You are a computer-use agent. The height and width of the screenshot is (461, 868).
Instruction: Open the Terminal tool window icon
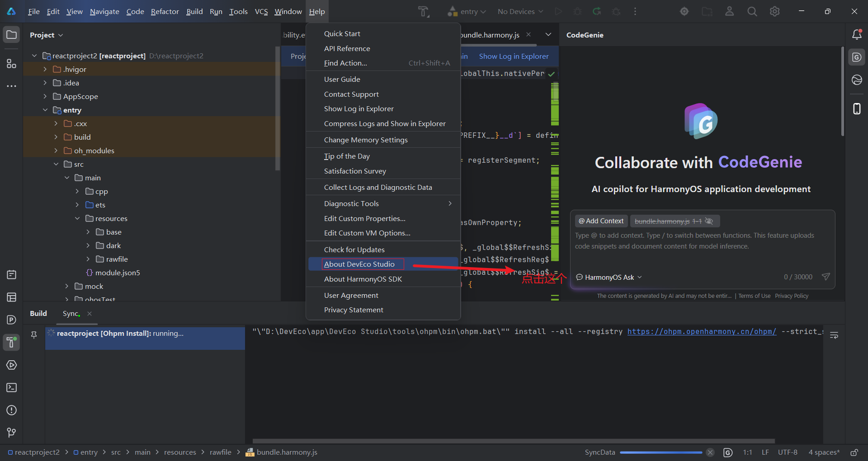tap(11, 387)
